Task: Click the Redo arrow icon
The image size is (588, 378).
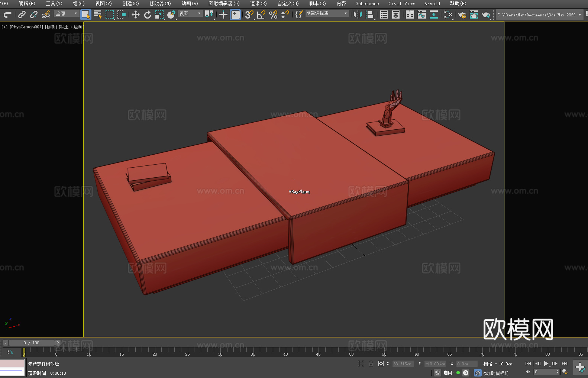Action: click(7, 14)
